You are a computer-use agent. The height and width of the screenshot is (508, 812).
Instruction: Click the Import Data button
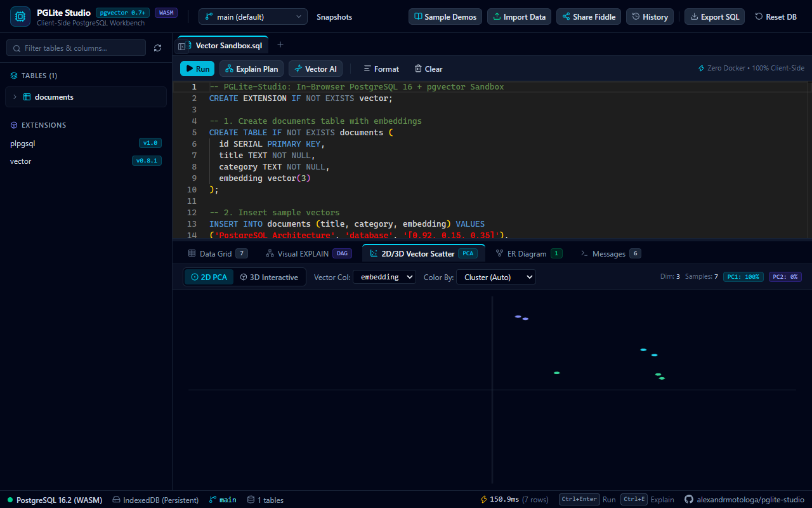519,17
